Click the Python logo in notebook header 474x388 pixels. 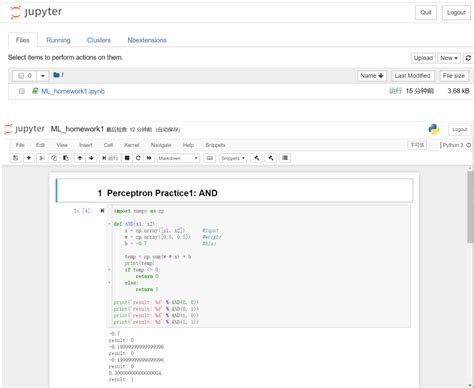point(434,129)
